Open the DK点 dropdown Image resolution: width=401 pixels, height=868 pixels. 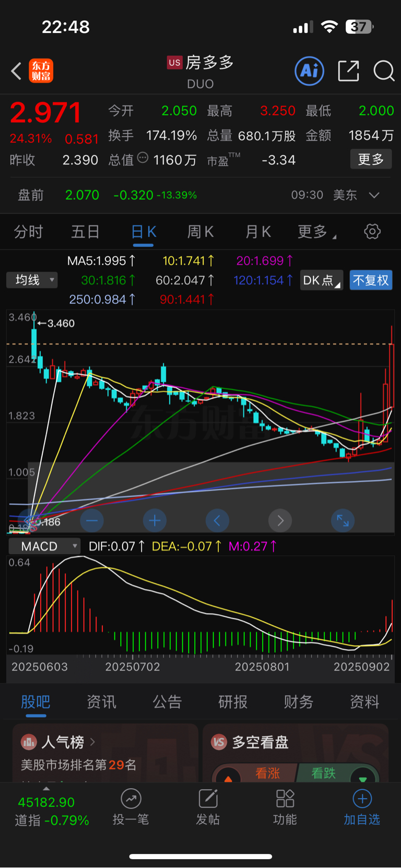(x=322, y=280)
